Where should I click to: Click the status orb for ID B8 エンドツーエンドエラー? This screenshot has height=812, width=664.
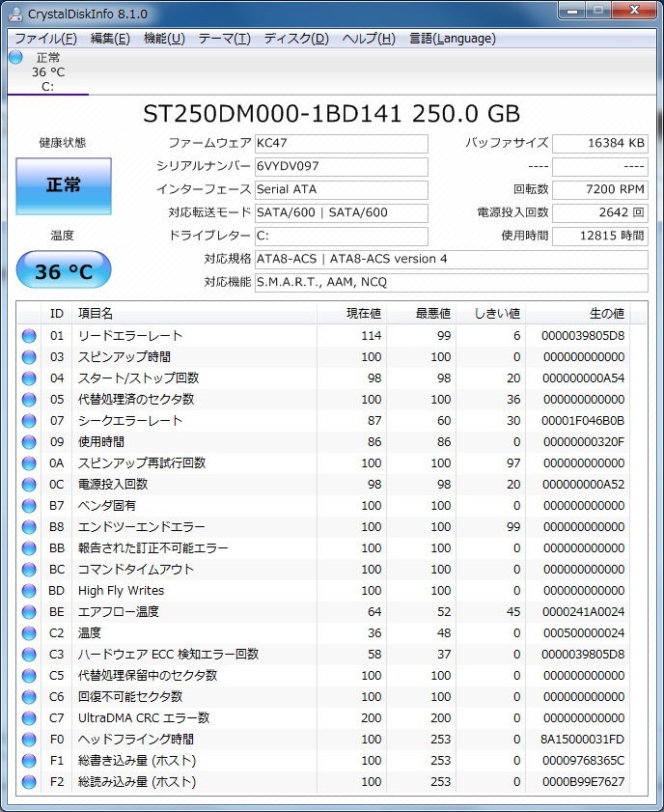[x=29, y=526]
